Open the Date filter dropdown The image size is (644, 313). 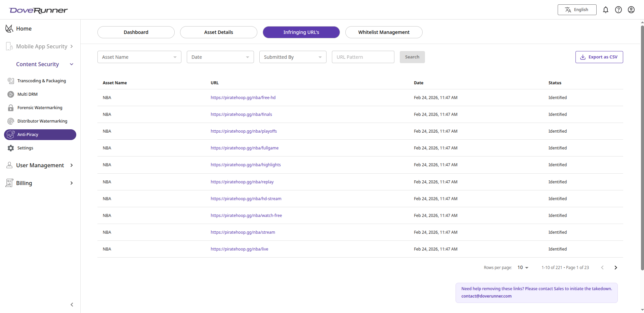tap(220, 57)
